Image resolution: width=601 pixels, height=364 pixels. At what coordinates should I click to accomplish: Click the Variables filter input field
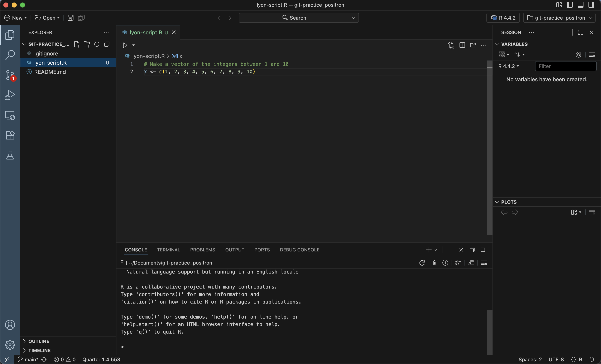(566, 66)
